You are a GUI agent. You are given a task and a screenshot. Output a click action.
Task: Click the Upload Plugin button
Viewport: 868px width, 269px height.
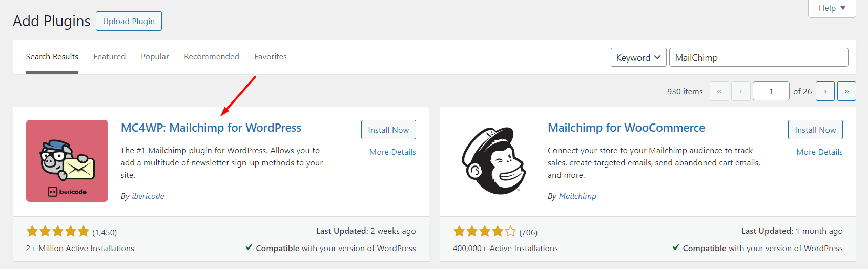point(129,21)
